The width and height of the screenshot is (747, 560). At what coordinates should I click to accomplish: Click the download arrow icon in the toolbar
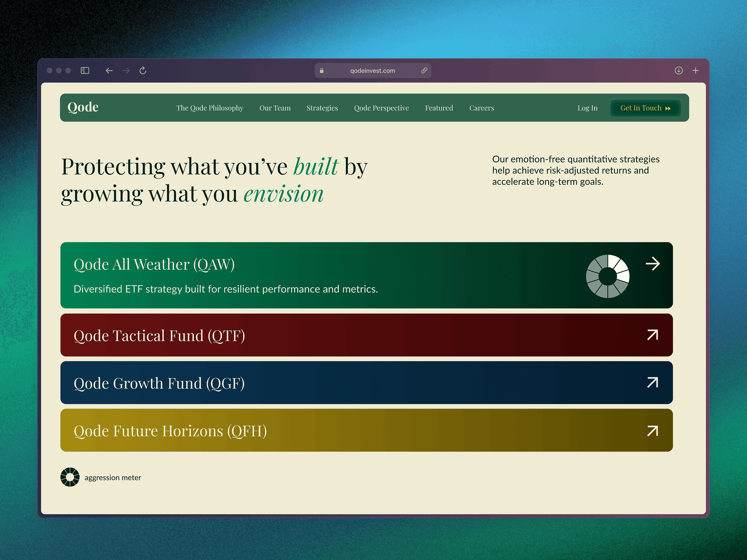679,70
